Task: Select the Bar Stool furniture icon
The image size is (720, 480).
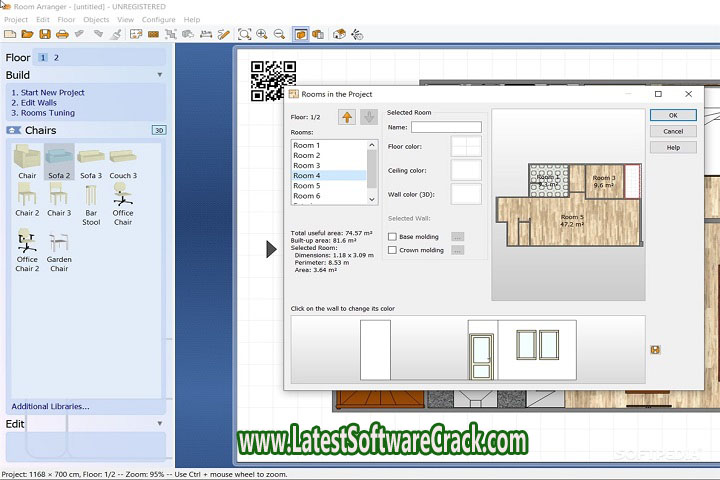Action: tap(91, 196)
